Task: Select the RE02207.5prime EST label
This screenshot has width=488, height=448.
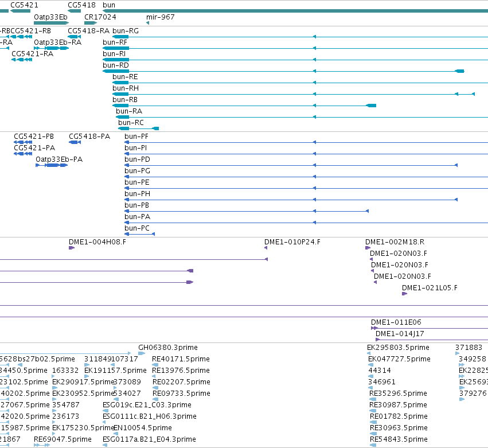Action: click(x=181, y=382)
